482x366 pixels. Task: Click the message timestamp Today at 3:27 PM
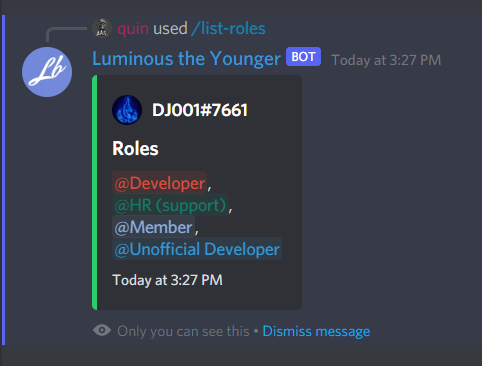[x=386, y=60]
